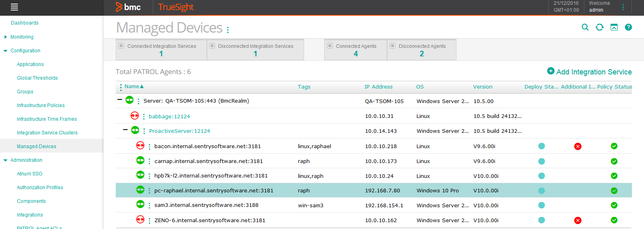644x229 pixels.
Task: Expand Monitoring section in sidebar
Action: (6, 37)
